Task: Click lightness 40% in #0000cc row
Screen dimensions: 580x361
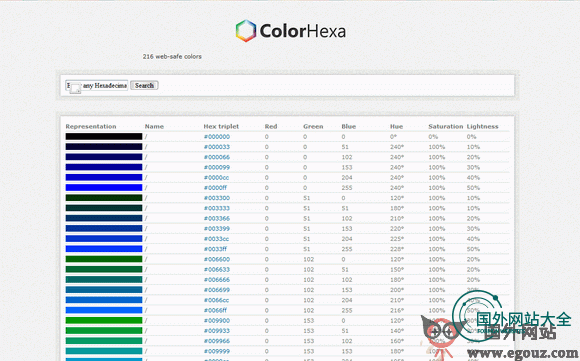Action: [473, 178]
